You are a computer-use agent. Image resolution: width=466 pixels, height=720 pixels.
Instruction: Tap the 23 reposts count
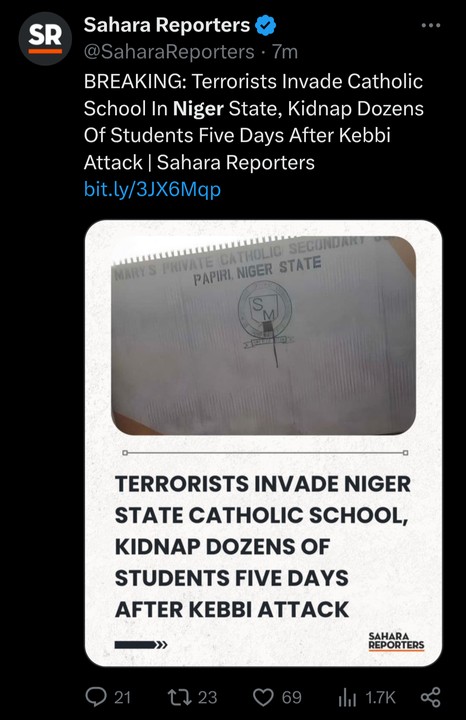pos(207,698)
